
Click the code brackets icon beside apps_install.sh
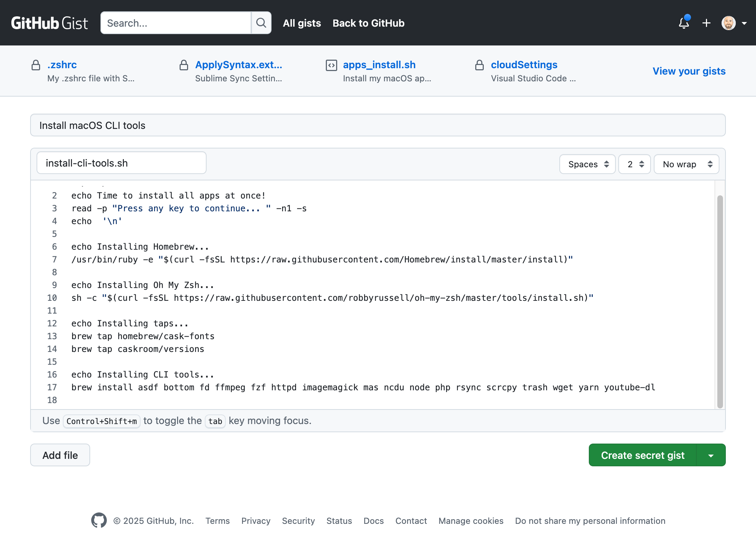[x=331, y=65]
